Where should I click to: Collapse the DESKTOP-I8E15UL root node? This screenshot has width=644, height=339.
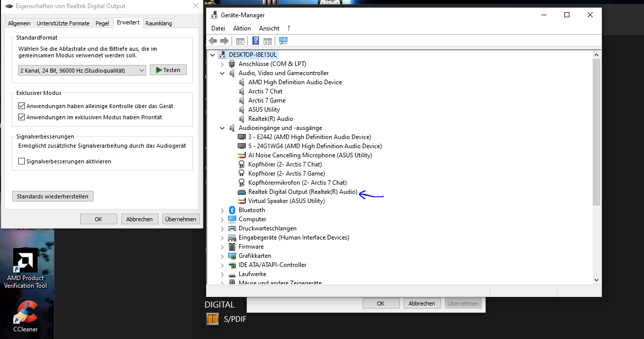(x=213, y=55)
